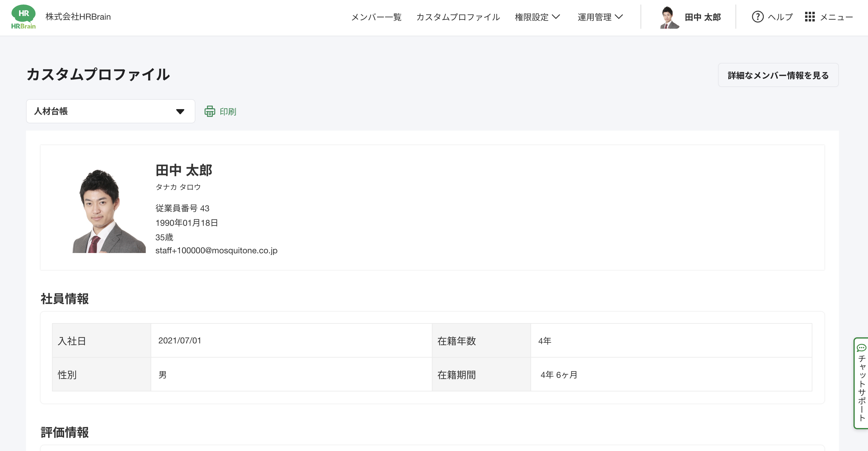868x451 pixels.
Task: Open カスタムプロファイル nav item
Action: click(x=458, y=17)
